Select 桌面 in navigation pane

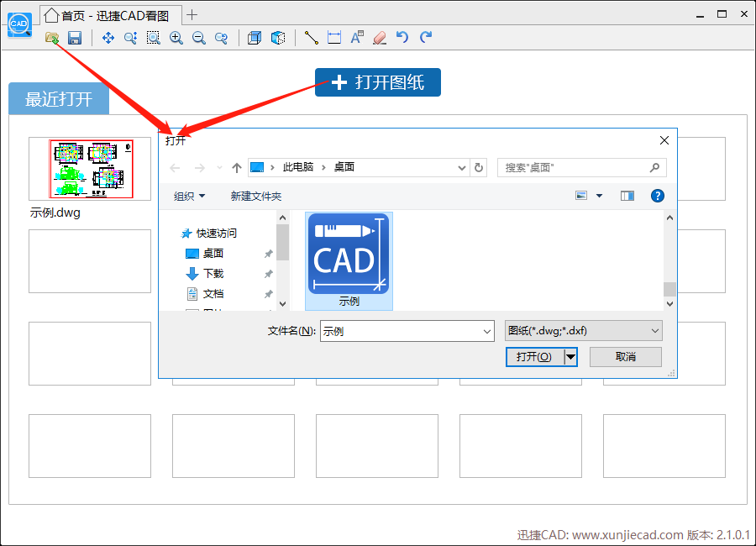point(213,253)
